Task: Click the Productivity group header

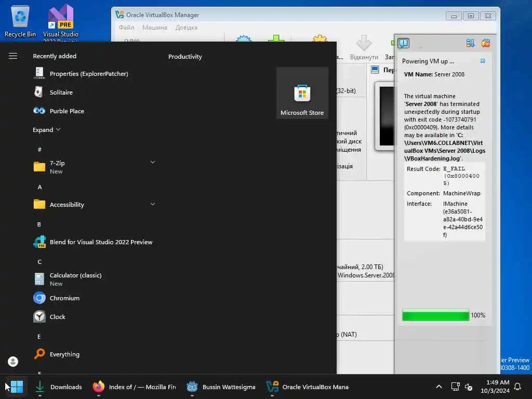Action: pyautogui.click(x=185, y=57)
